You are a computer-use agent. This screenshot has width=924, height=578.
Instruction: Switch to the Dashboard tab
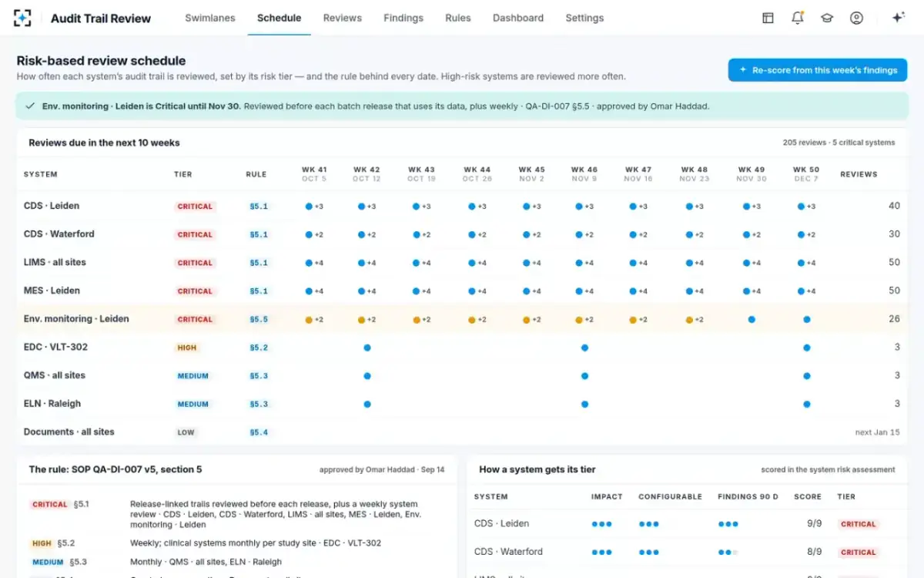(x=518, y=18)
